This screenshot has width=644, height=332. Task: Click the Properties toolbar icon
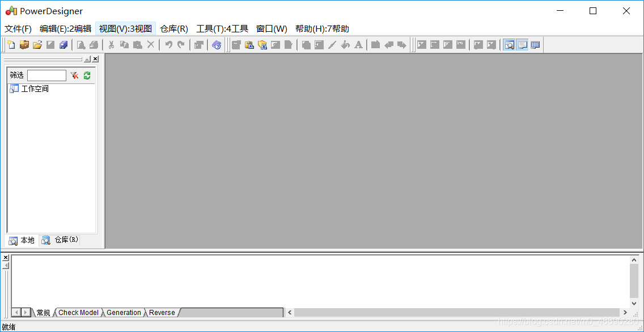point(199,45)
